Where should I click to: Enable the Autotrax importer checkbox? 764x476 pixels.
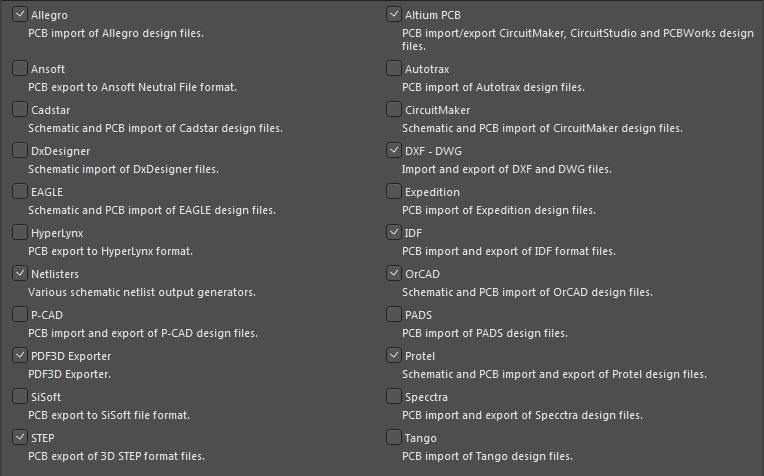394,68
